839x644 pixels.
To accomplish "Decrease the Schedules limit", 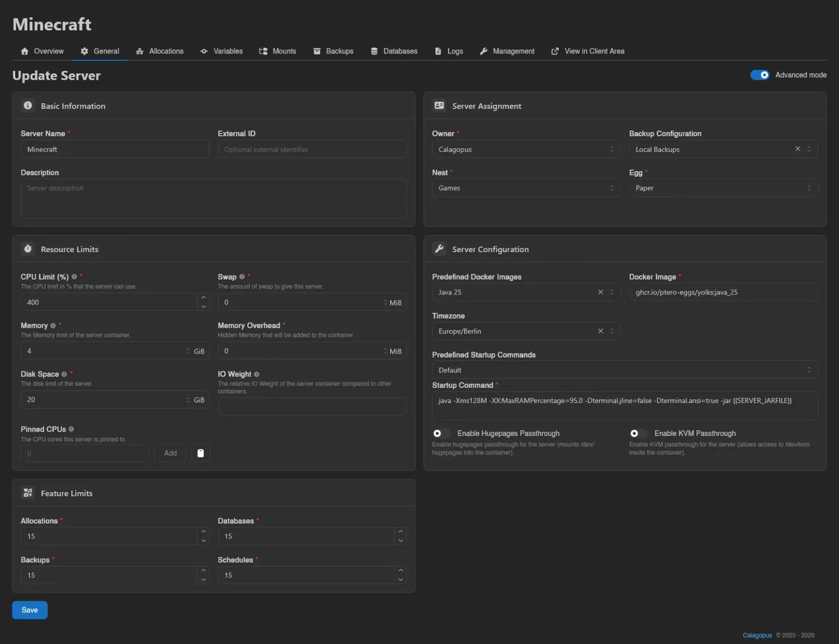I will [x=401, y=580].
